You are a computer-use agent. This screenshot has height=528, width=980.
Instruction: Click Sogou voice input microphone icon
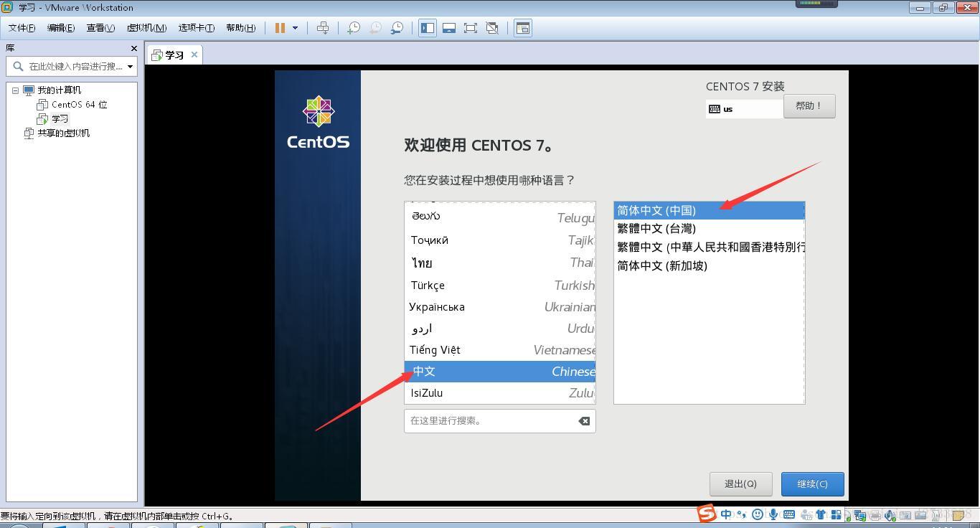[x=773, y=514]
